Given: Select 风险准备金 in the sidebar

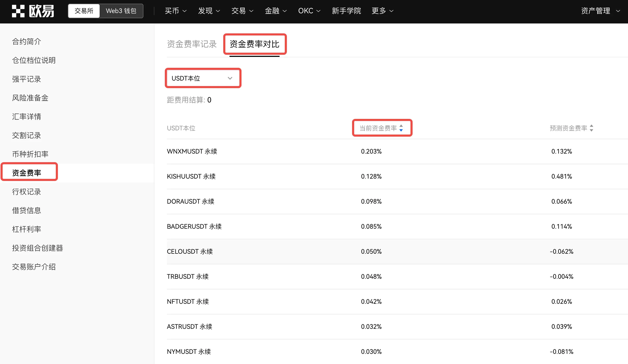Looking at the screenshot, I should point(30,98).
